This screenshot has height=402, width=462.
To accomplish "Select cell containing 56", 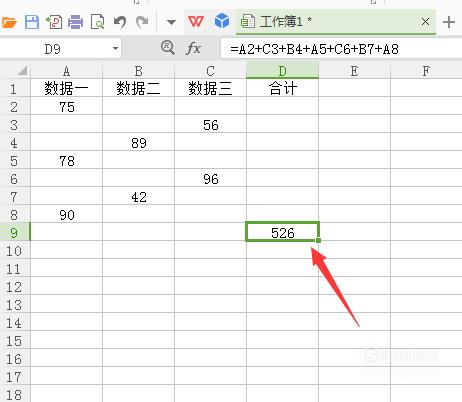I will click(x=210, y=125).
